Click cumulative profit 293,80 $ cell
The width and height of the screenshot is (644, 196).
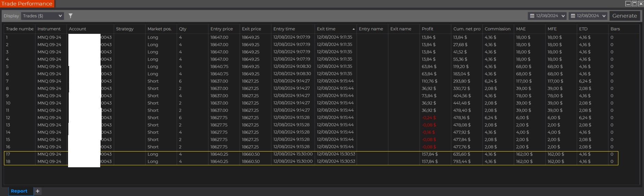461,81
